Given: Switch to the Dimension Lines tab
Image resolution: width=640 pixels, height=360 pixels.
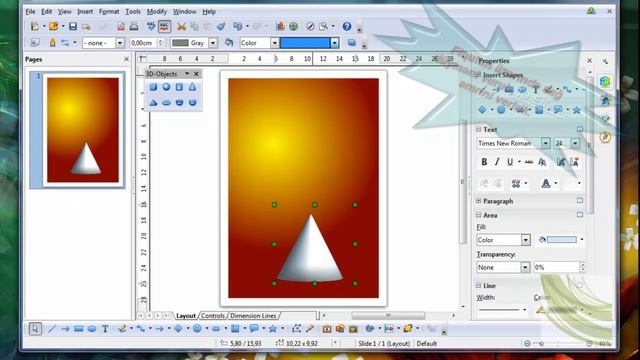Looking at the screenshot, I should pyautogui.click(x=253, y=316).
